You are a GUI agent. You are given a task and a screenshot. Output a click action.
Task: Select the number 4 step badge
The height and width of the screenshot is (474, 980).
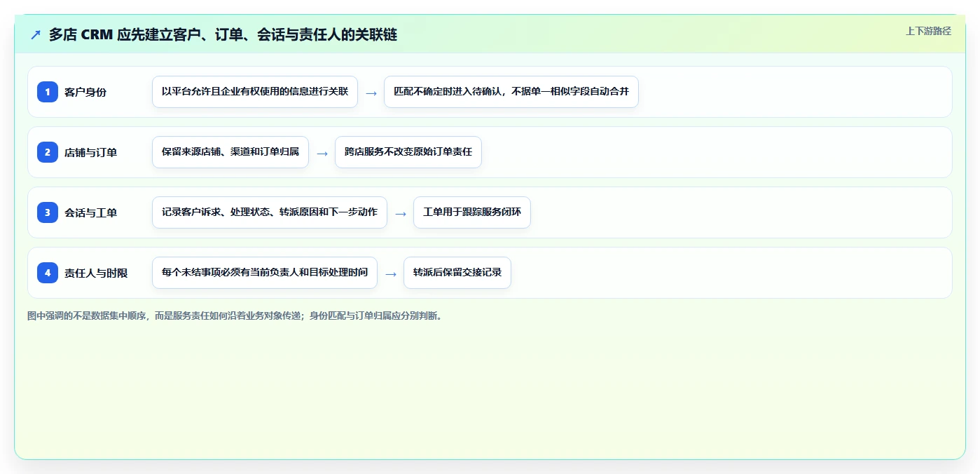pyautogui.click(x=48, y=273)
